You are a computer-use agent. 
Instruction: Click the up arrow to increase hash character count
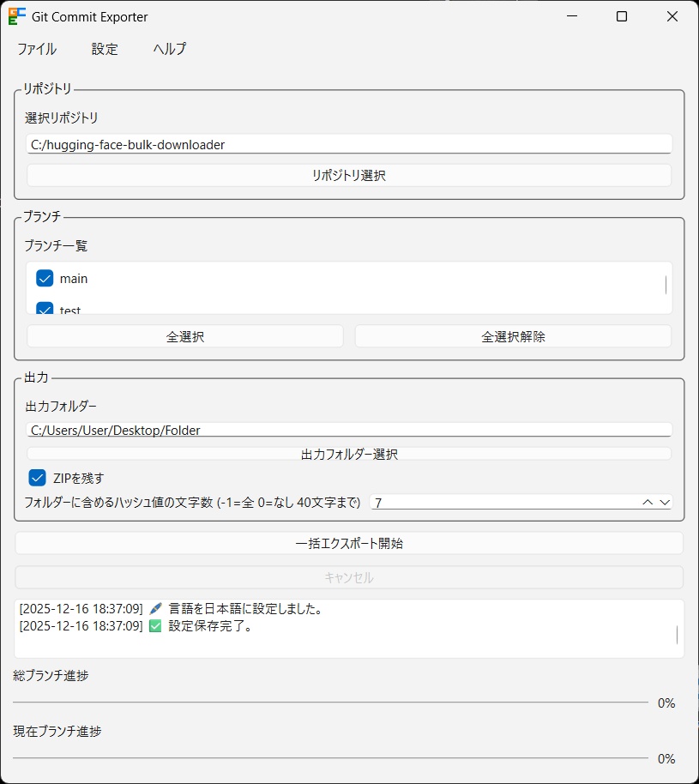(648, 502)
